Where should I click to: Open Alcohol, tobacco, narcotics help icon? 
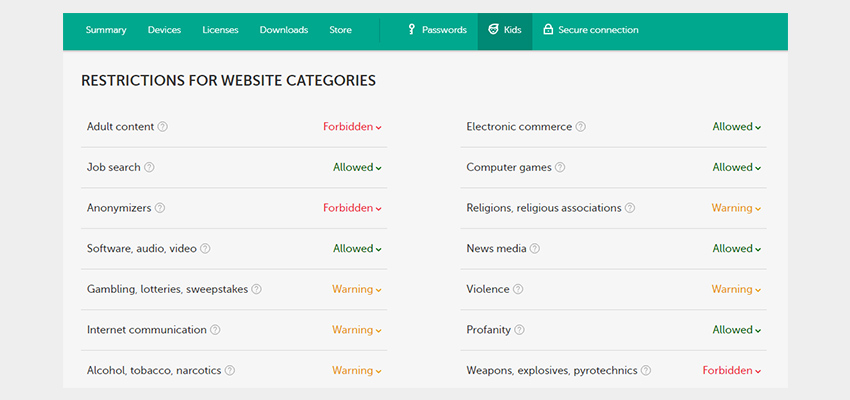click(230, 371)
